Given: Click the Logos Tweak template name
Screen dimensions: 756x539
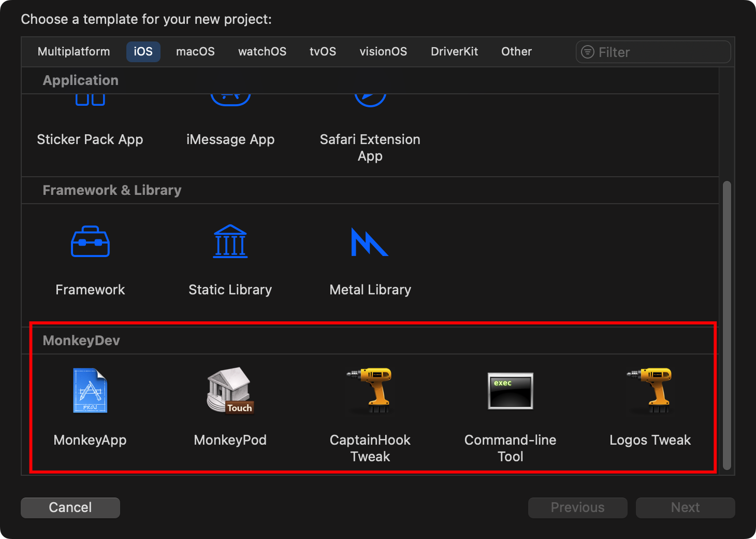Looking at the screenshot, I should click(x=650, y=440).
